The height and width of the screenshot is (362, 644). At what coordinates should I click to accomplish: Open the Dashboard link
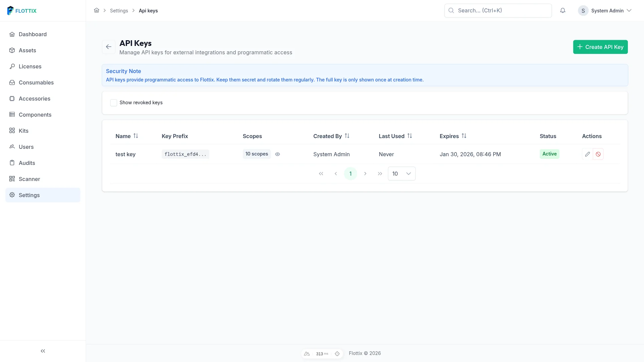[x=33, y=34]
